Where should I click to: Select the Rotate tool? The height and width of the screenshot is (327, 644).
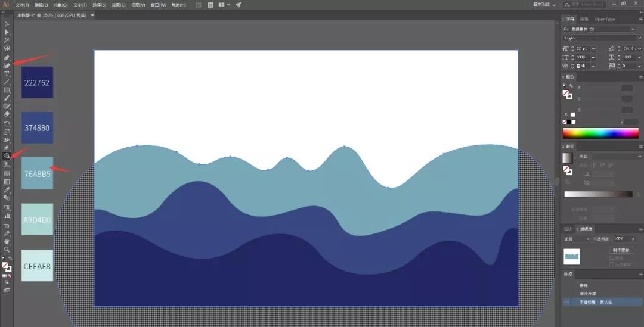pos(7,123)
